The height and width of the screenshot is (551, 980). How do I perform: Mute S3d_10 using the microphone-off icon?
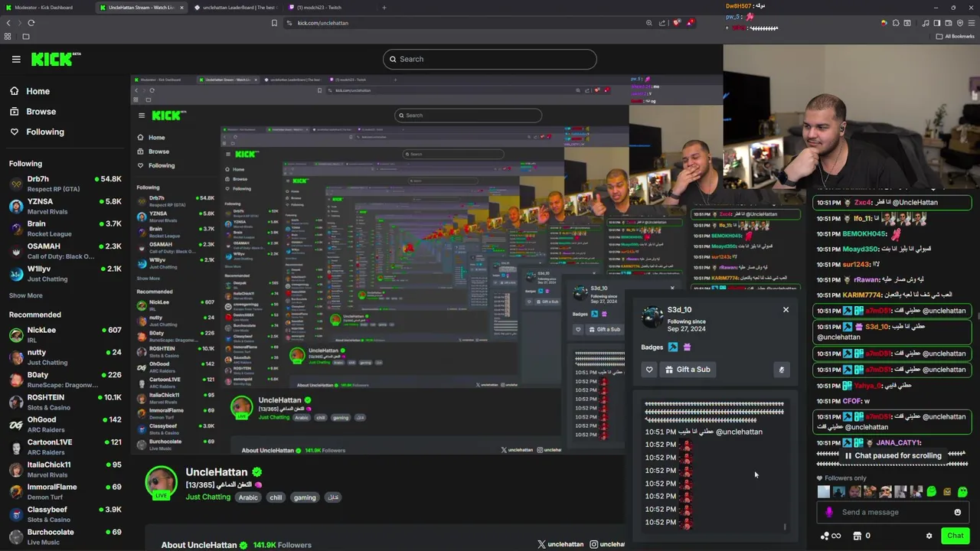point(782,370)
